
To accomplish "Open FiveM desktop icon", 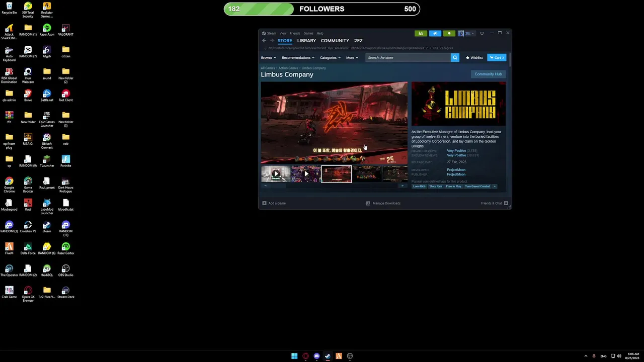I will click(x=9, y=248).
